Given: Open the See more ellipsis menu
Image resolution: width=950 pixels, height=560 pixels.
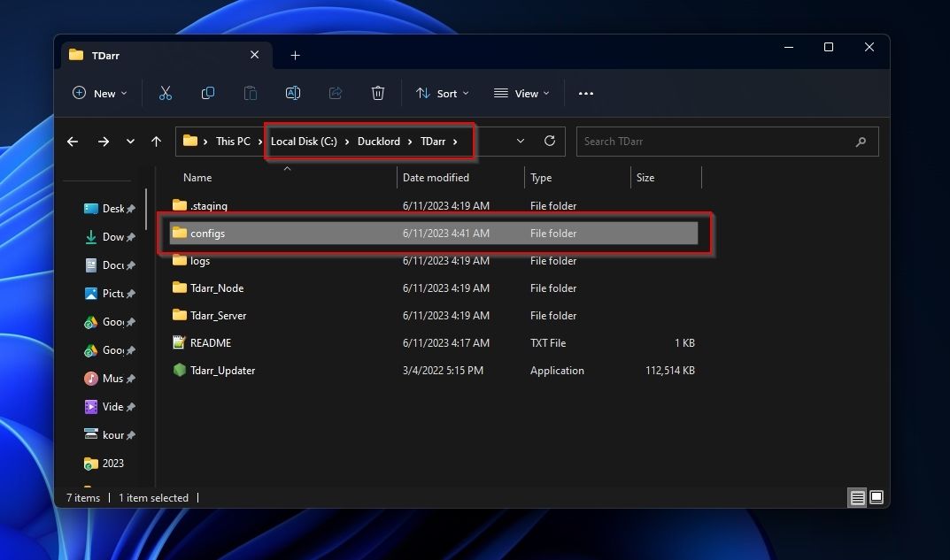Looking at the screenshot, I should point(585,93).
